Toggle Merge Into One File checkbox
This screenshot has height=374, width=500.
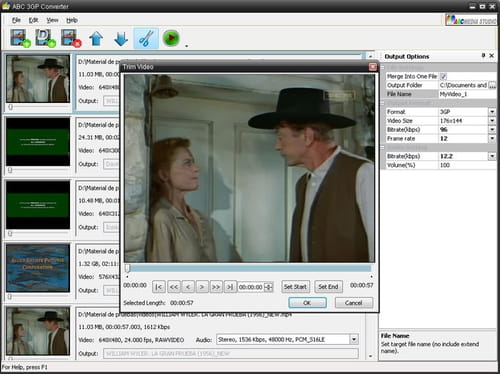(443, 76)
